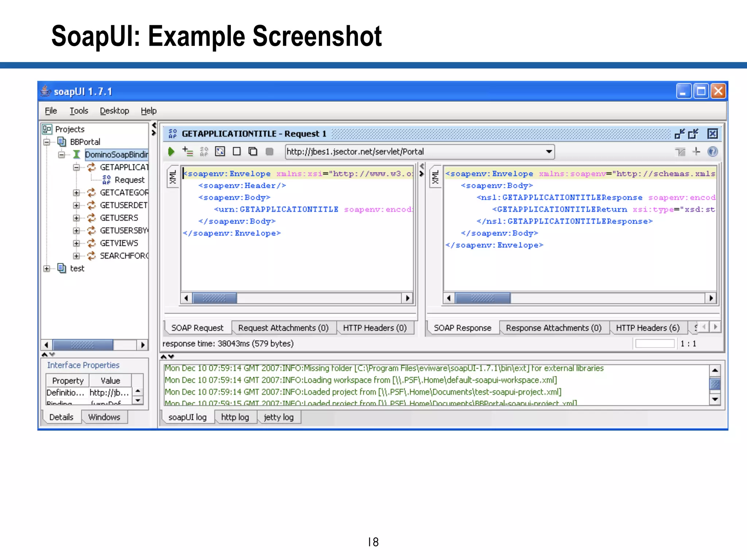Open the File menu

[51, 110]
